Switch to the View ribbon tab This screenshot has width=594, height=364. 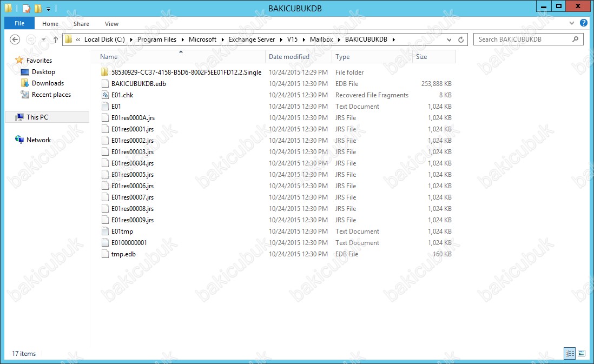click(112, 24)
